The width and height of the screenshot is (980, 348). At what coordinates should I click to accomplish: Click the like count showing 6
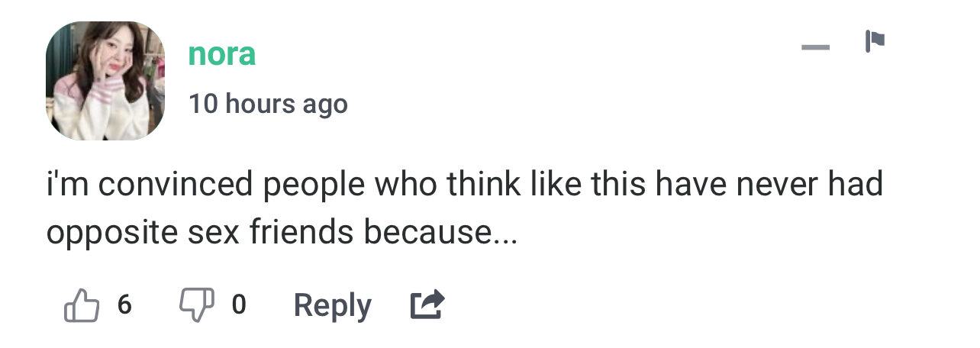124,305
